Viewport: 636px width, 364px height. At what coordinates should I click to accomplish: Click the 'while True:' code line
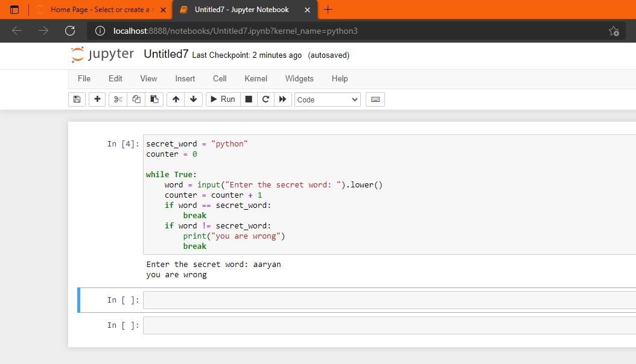(x=171, y=175)
